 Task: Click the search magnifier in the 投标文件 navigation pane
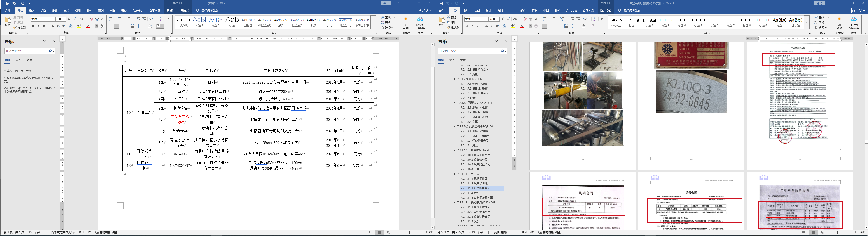coord(502,51)
